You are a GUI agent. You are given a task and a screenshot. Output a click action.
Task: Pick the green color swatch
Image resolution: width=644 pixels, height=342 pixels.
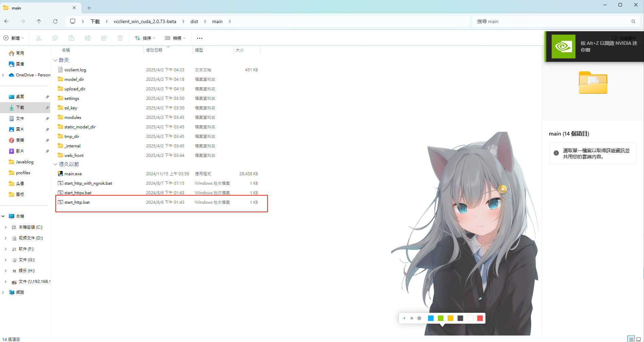click(441, 318)
